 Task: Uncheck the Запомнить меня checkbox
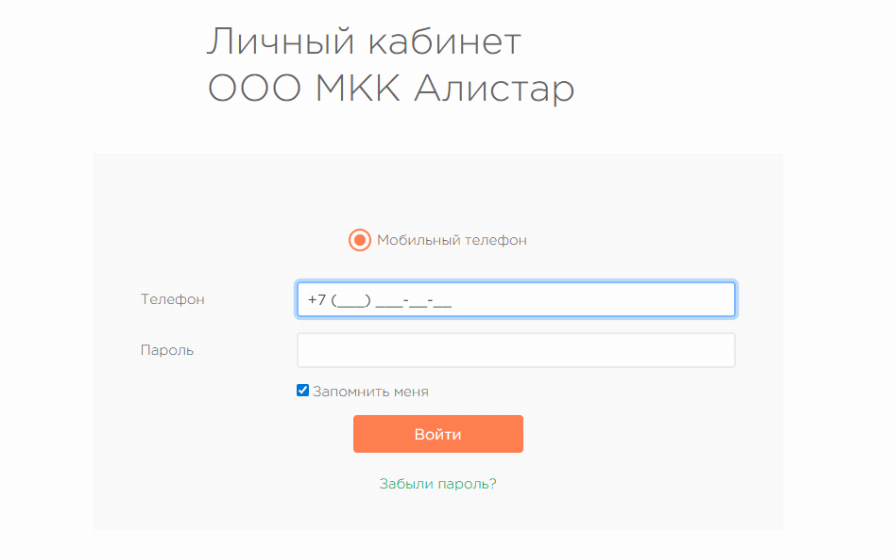point(303,390)
